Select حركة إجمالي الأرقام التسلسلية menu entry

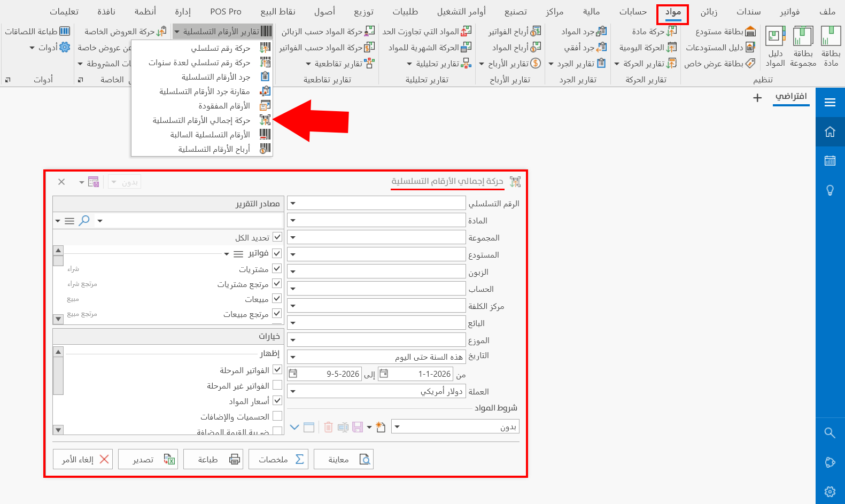tap(202, 120)
